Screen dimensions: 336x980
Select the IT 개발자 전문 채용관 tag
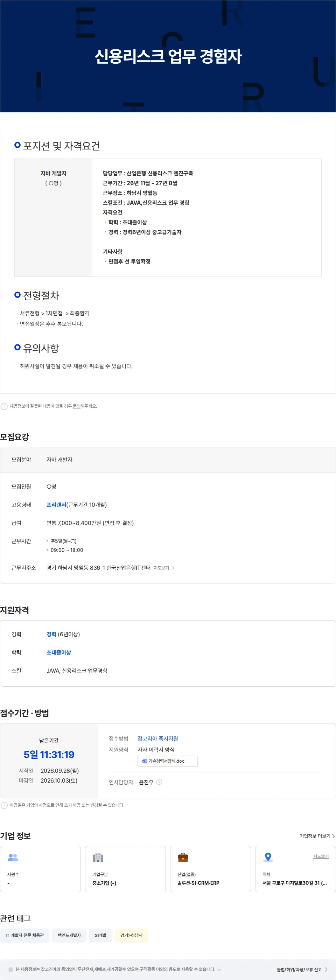pos(25,935)
